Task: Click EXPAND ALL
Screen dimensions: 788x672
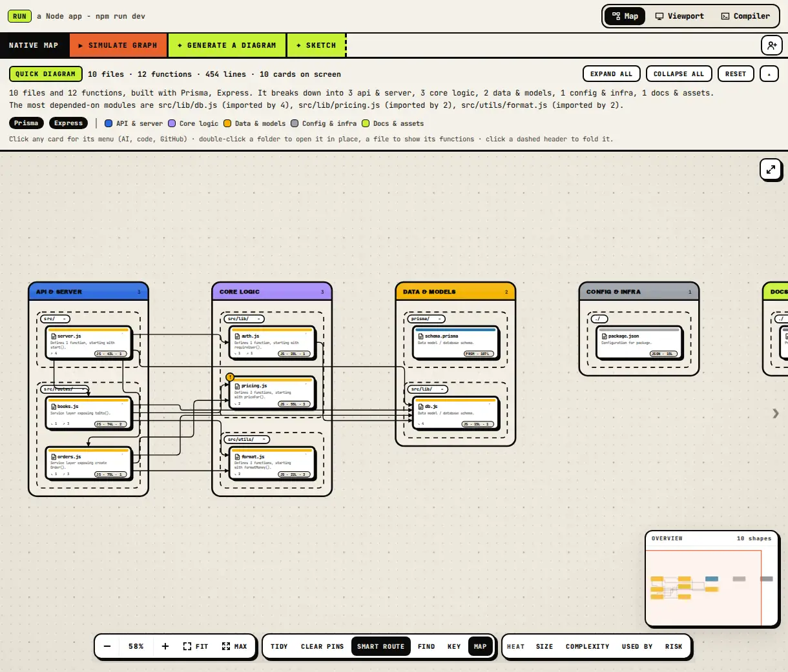Action: point(611,74)
